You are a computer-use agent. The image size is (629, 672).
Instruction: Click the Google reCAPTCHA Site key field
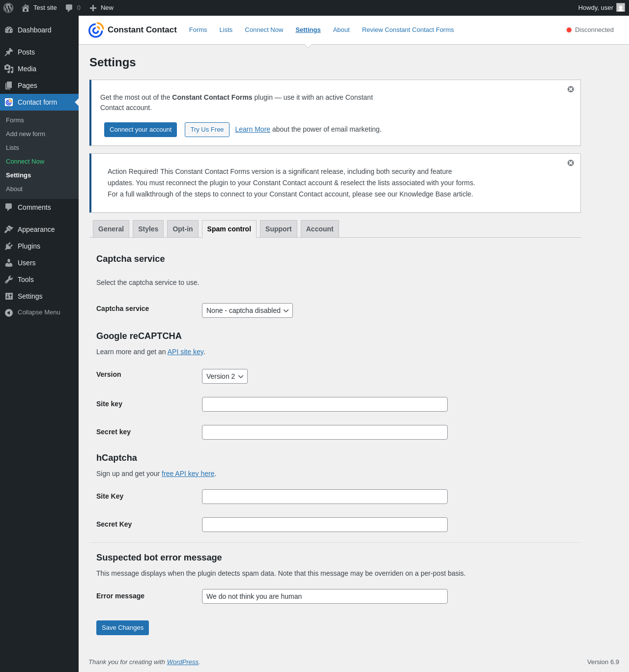[x=324, y=404]
